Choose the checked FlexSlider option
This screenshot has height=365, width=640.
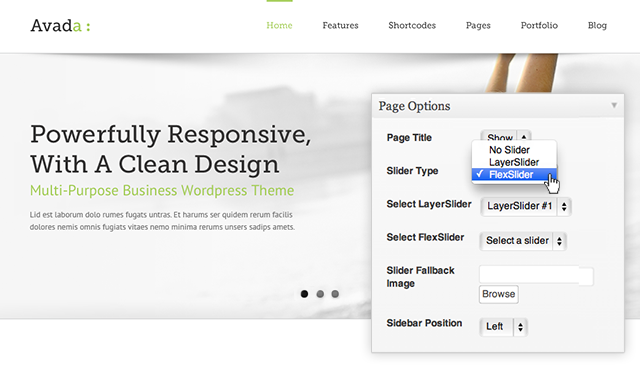(514, 175)
